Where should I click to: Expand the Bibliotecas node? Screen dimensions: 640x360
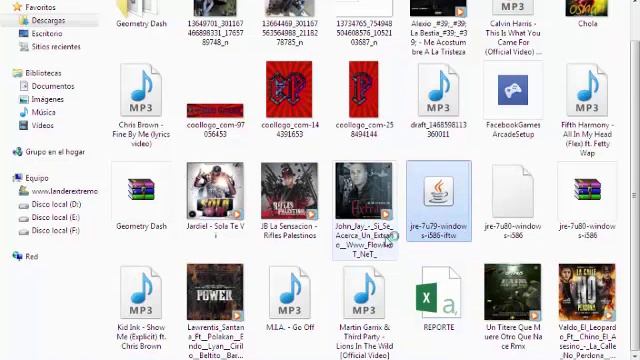43,73
